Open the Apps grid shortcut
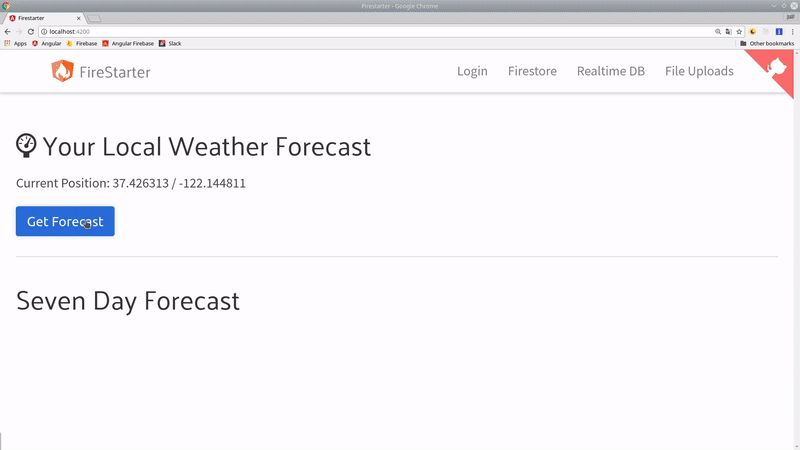This screenshot has width=800, height=450. [15, 44]
